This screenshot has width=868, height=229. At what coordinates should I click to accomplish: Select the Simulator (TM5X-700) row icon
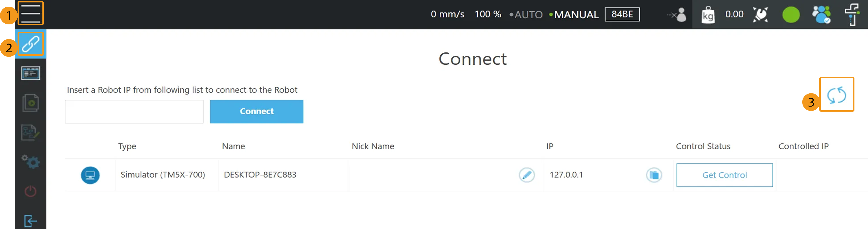[90, 175]
